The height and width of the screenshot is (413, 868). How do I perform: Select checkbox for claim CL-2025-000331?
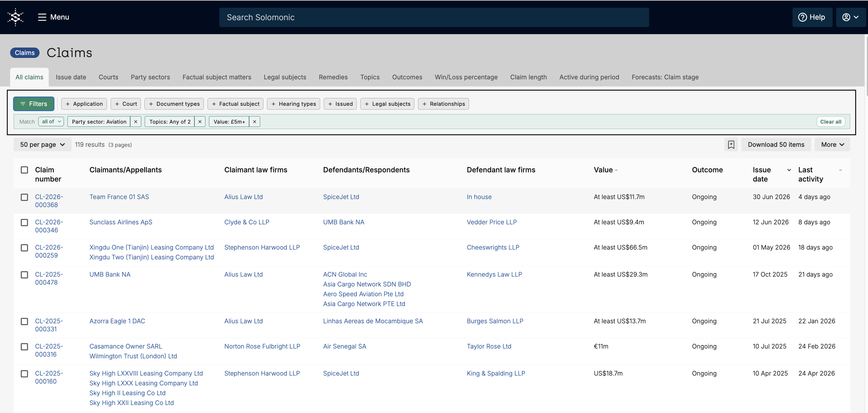(24, 322)
